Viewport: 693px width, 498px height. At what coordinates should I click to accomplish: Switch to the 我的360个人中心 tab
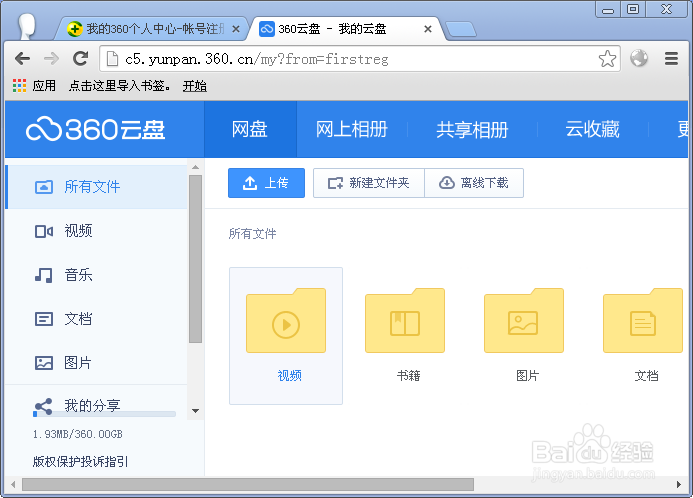coord(150,29)
